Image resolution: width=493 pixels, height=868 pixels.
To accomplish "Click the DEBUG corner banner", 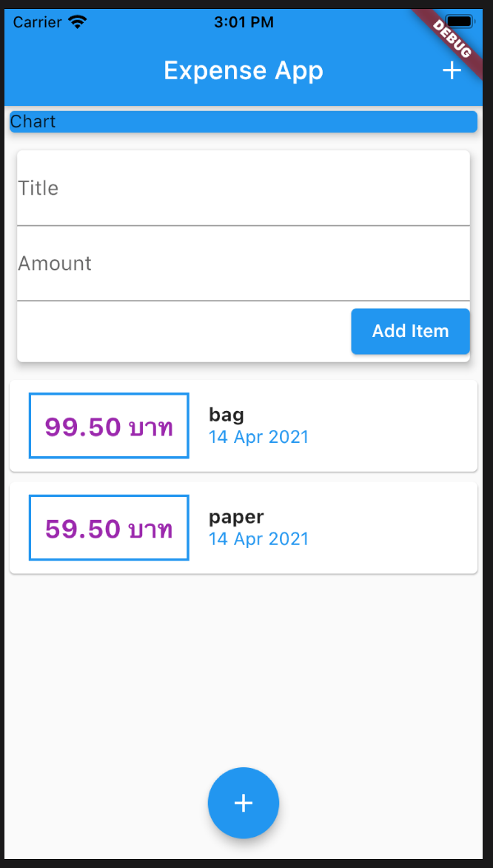I will pos(452,39).
